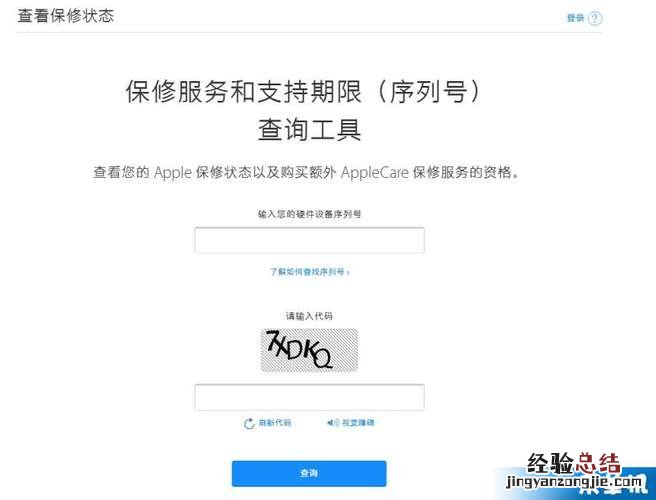Click the 输入您的硬件设备序列号 label
This screenshot has width=656, height=500.
click(x=310, y=214)
